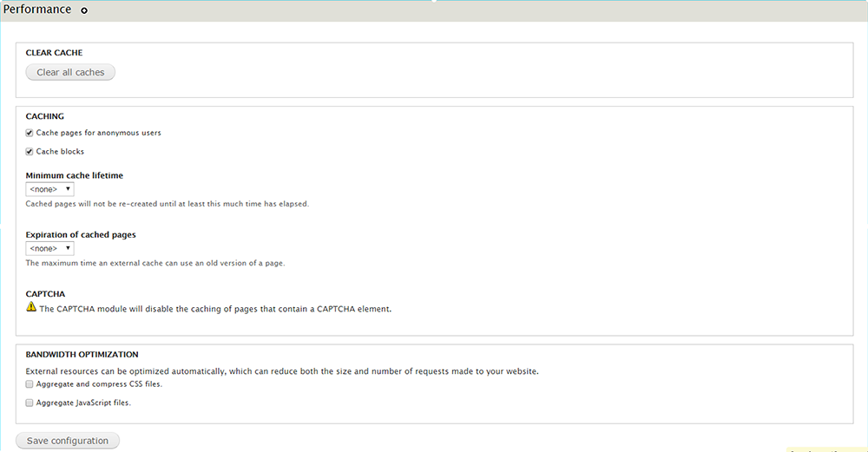This screenshot has height=452, width=868.
Task: Click the shortcut icon beside the Performance title
Action: 84,11
